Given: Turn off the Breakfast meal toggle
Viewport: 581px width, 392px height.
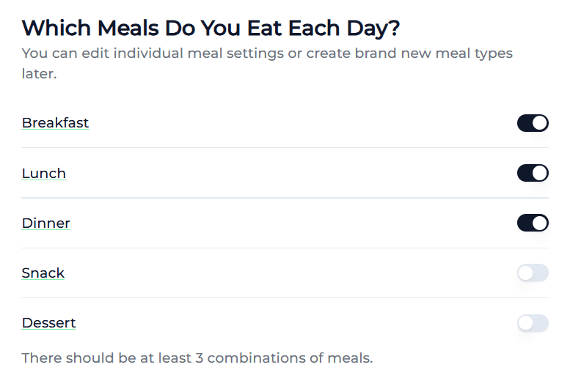Looking at the screenshot, I should pos(533,123).
